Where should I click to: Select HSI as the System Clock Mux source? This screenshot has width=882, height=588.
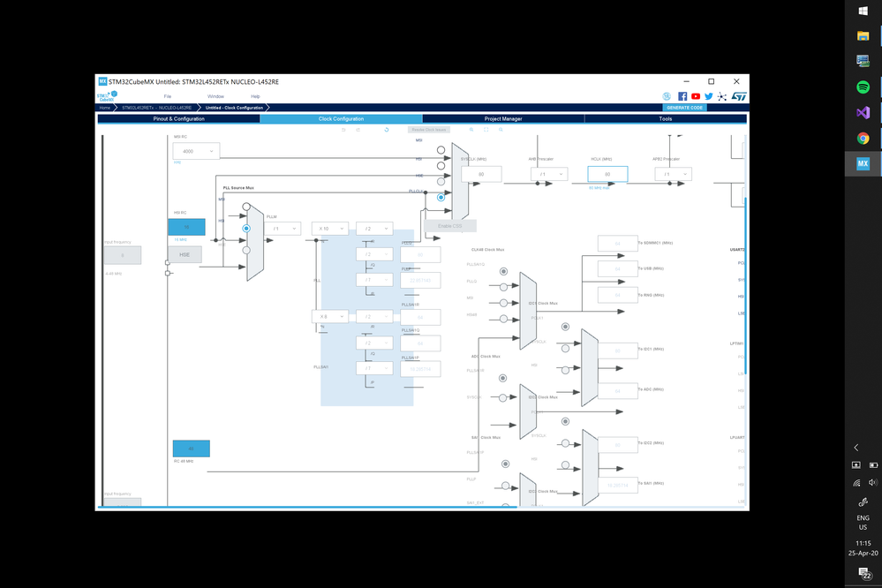pos(441,165)
